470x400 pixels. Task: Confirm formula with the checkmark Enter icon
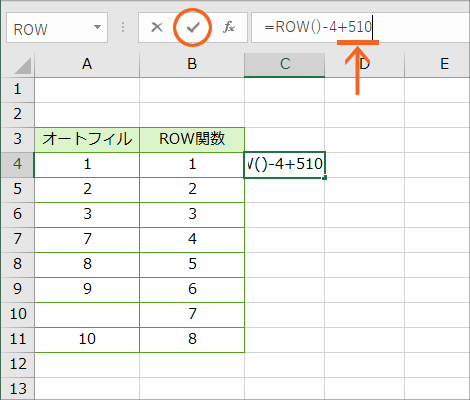coord(193,28)
